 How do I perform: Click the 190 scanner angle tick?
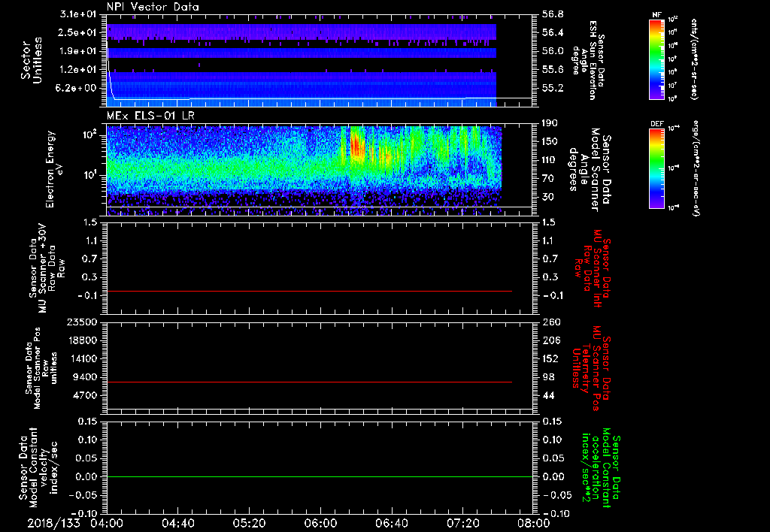pos(550,122)
